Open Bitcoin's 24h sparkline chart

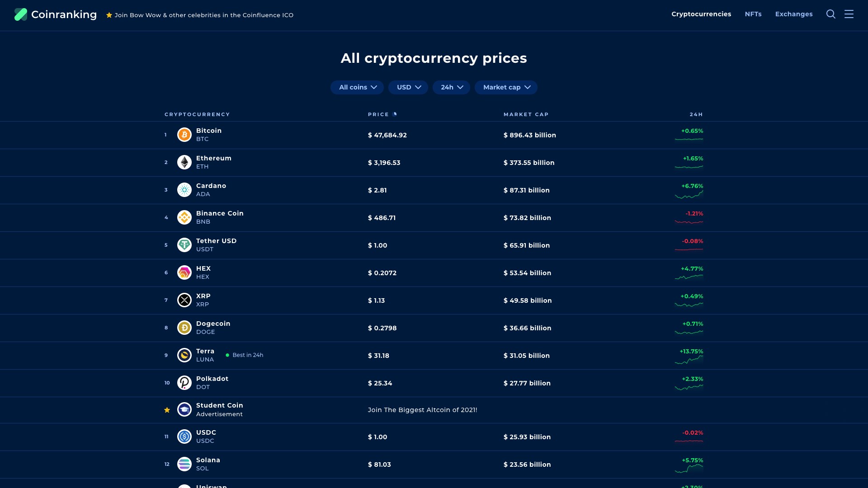(x=689, y=139)
